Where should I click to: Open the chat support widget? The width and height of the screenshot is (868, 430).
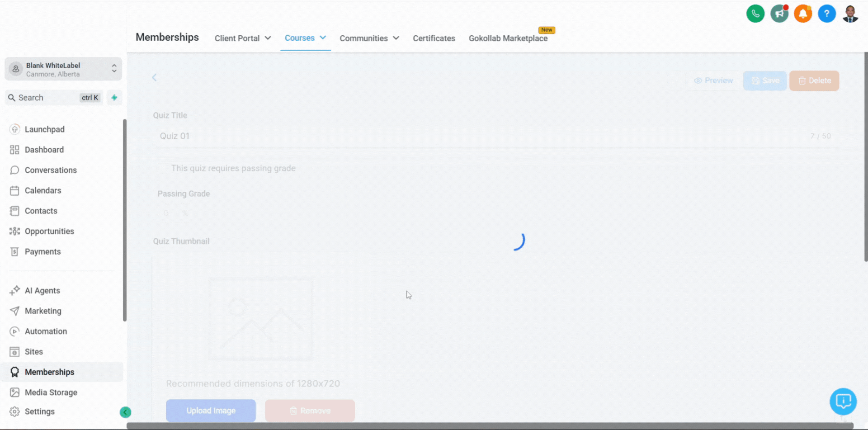coord(843,401)
